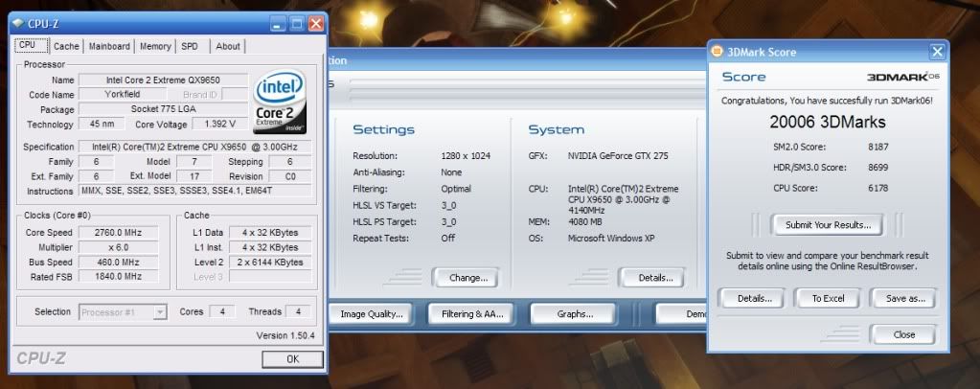
Task: Click the 3DMark Score window orange icon
Action: pyautogui.click(x=718, y=52)
